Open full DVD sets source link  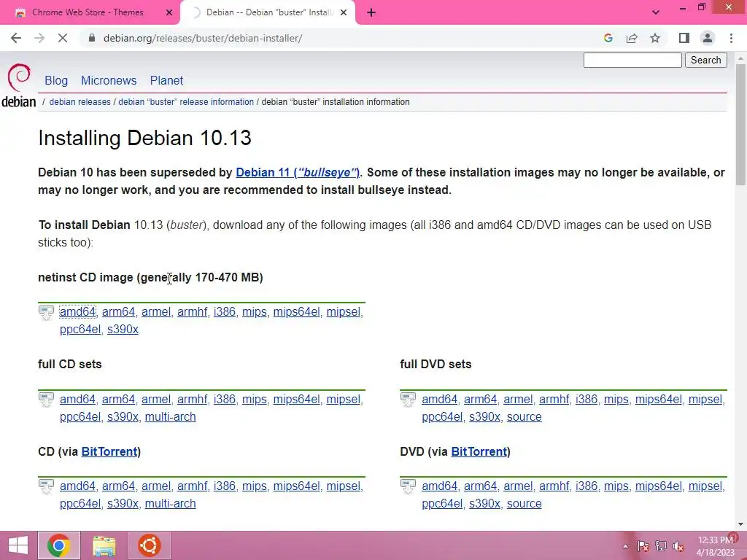click(524, 416)
